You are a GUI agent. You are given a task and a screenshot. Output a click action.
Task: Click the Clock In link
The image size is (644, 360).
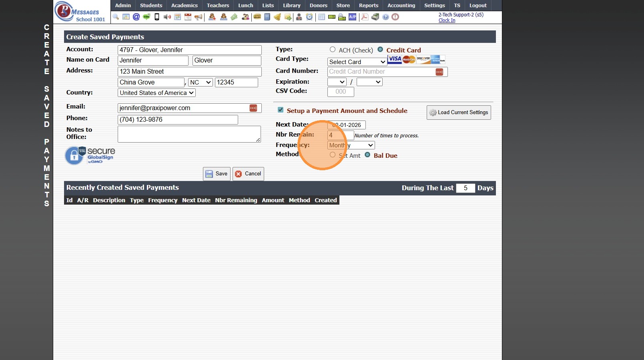coord(447,20)
